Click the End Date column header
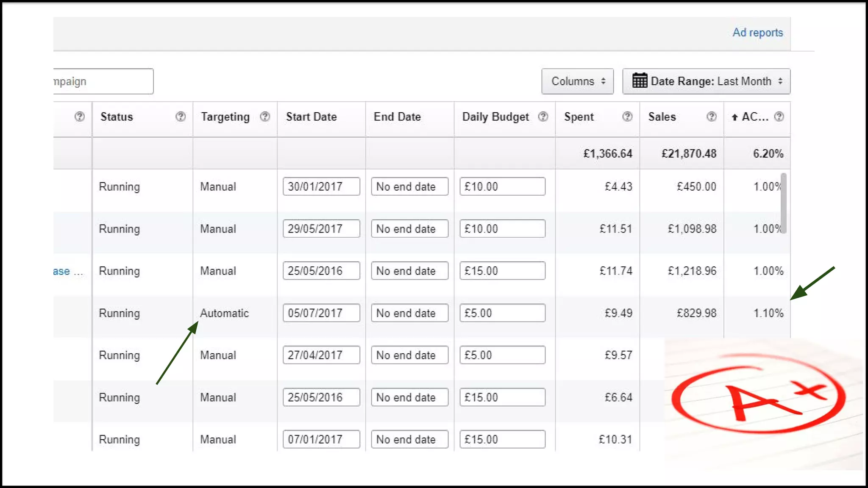Image resolution: width=868 pixels, height=488 pixels. (x=397, y=117)
